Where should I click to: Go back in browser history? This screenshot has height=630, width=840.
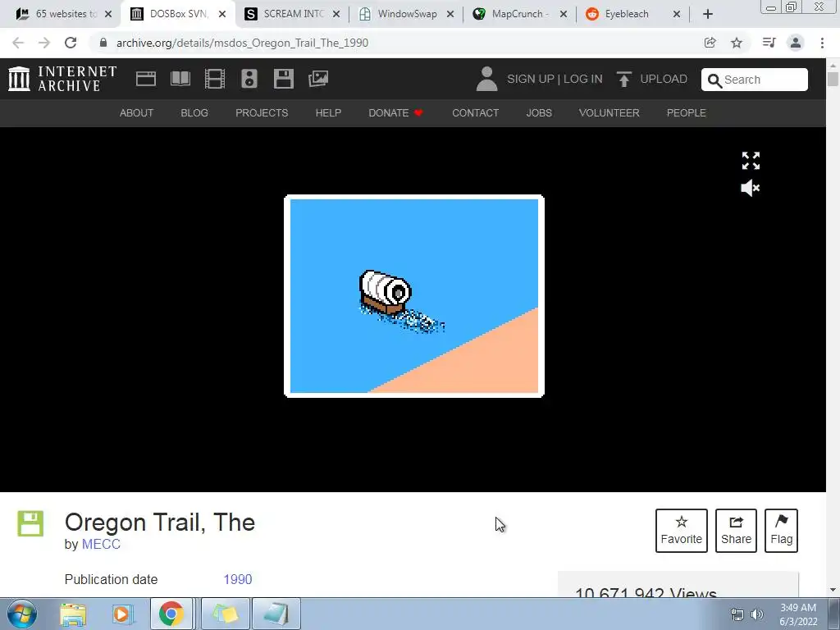[18, 43]
